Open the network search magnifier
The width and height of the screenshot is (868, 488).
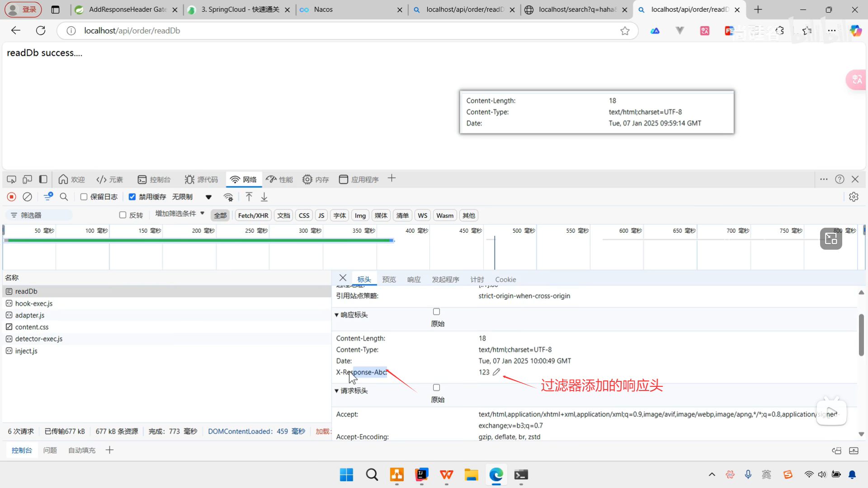[x=64, y=197]
